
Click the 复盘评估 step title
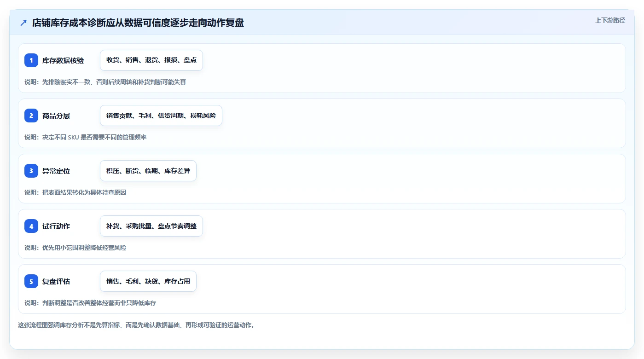[x=56, y=281]
